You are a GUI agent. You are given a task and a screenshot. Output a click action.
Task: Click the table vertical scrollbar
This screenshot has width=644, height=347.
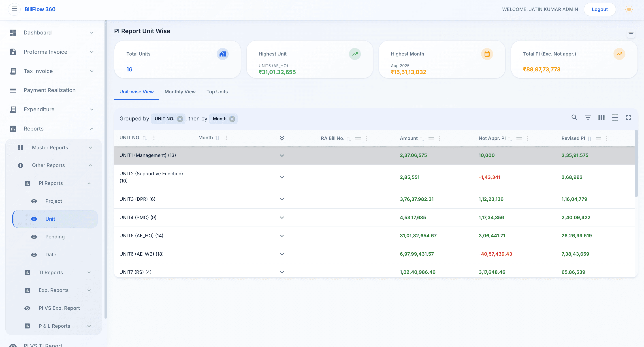636,163
